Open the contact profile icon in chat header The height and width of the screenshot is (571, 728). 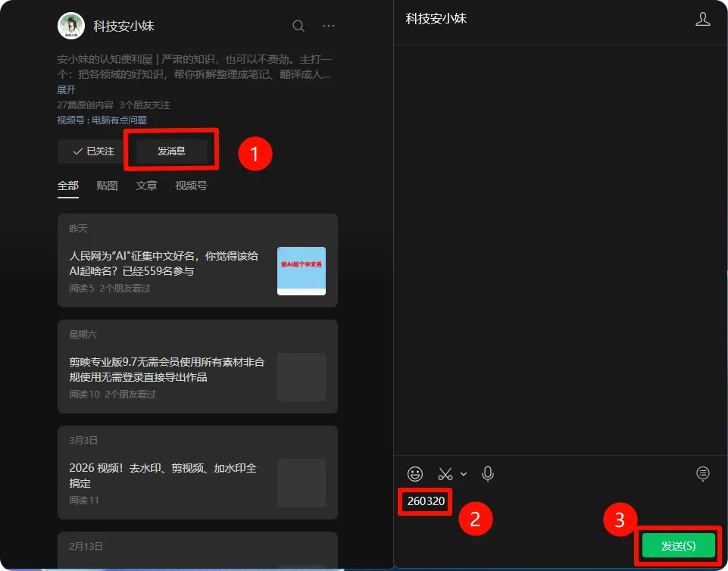[x=702, y=19]
